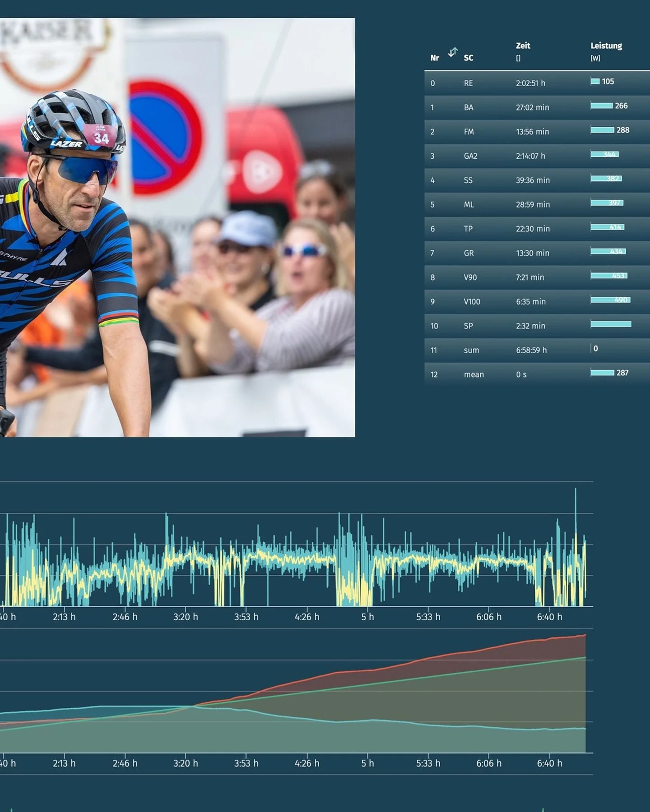
Task: Click the time value 13:30 min
Action: [533, 254]
